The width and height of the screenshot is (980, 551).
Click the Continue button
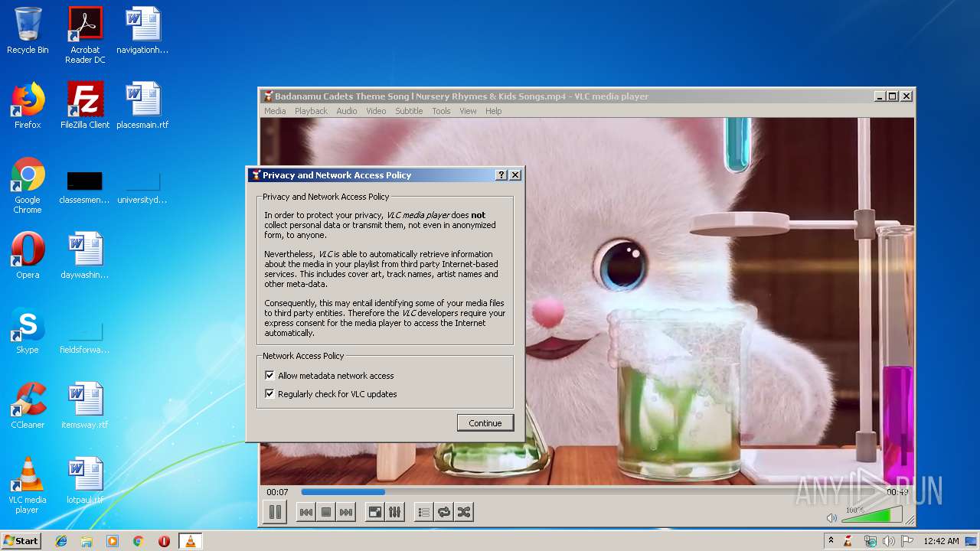click(x=485, y=423)
